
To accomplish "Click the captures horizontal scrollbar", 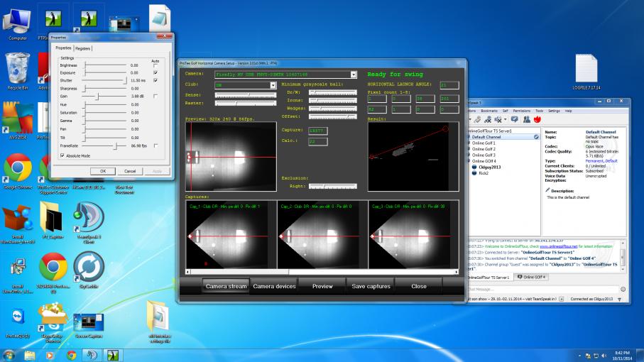I will [x=322, y=272].
